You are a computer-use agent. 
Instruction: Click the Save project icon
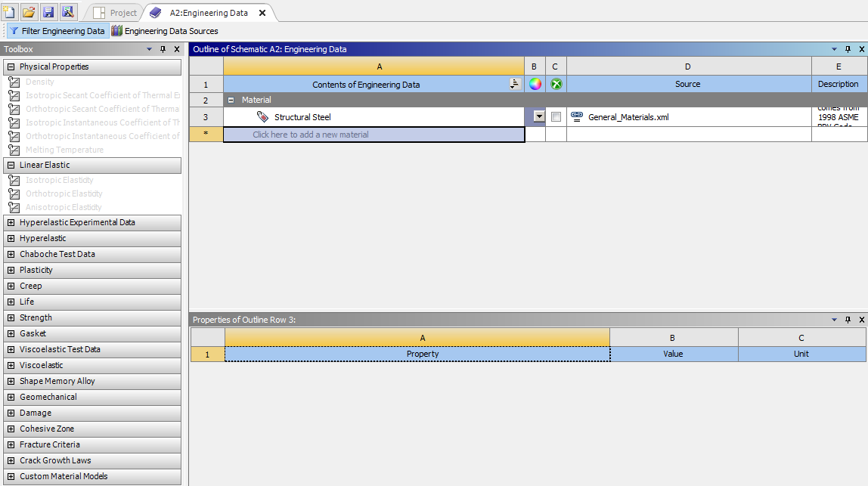point(48,11)
